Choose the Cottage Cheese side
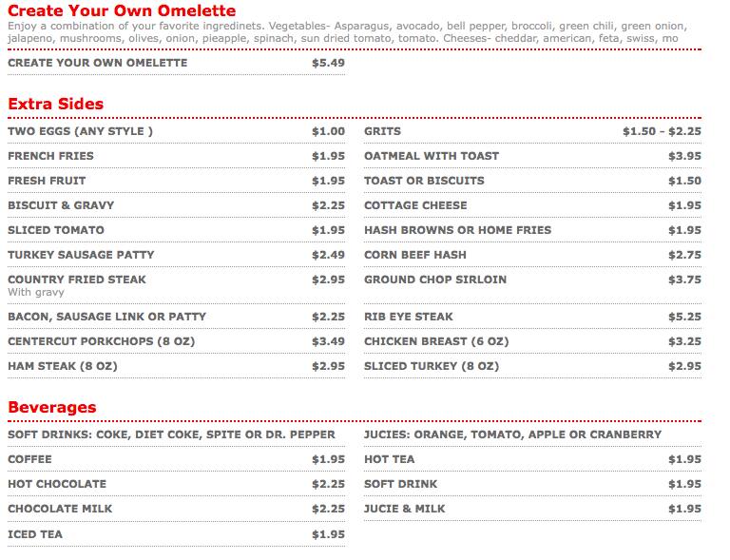730x560 pixels. tap(415, 205)
